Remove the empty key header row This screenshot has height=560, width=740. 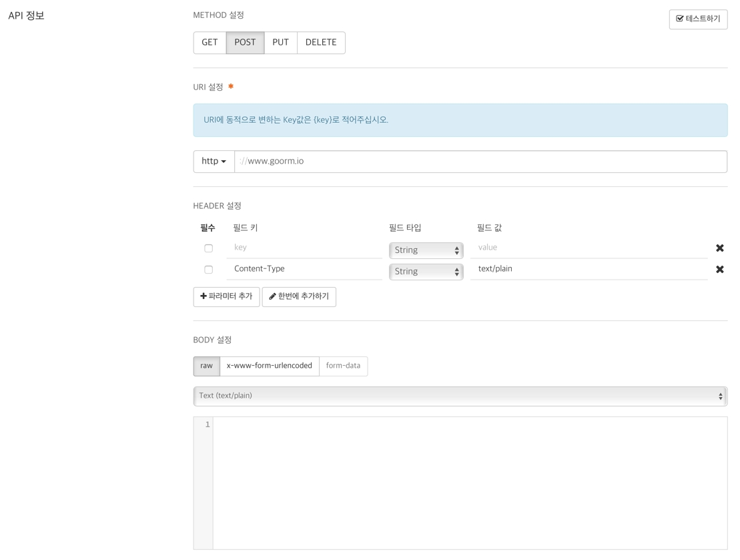tap(719, 248)
